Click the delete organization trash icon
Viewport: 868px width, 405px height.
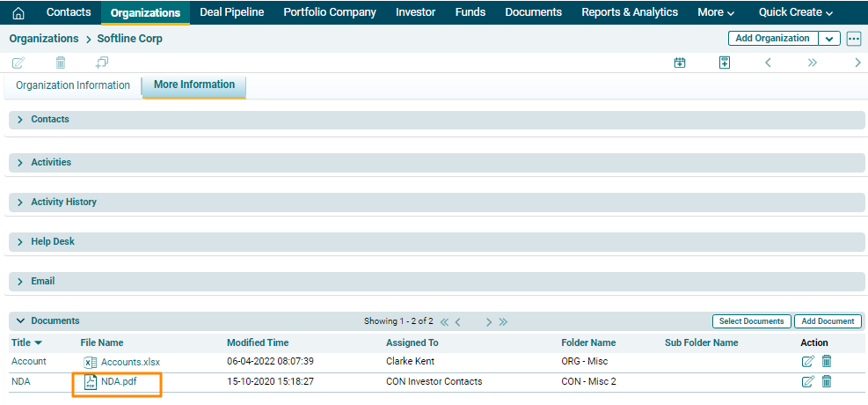[x=61, y=63]
